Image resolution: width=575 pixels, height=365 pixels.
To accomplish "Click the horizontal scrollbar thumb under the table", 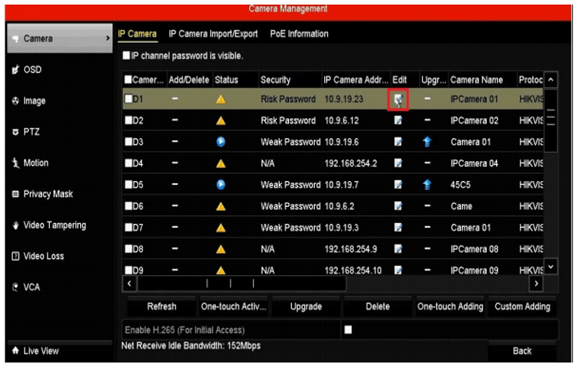I will (242, 283).
